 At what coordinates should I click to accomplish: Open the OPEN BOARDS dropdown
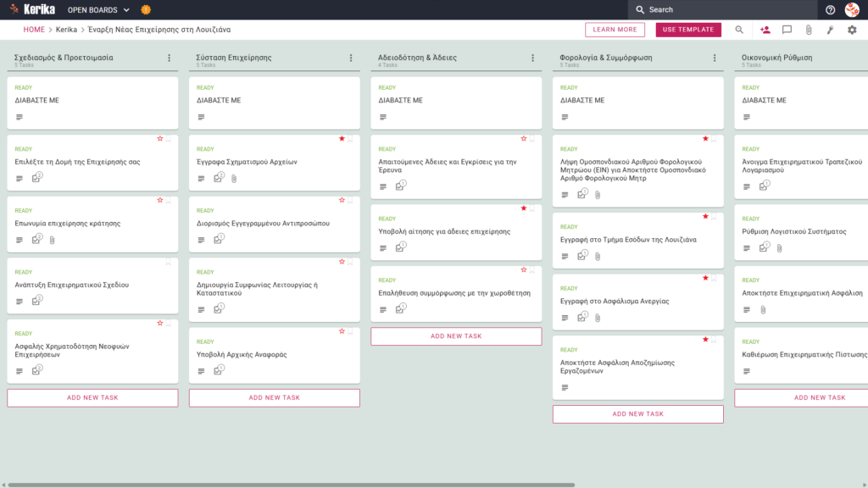98,10
